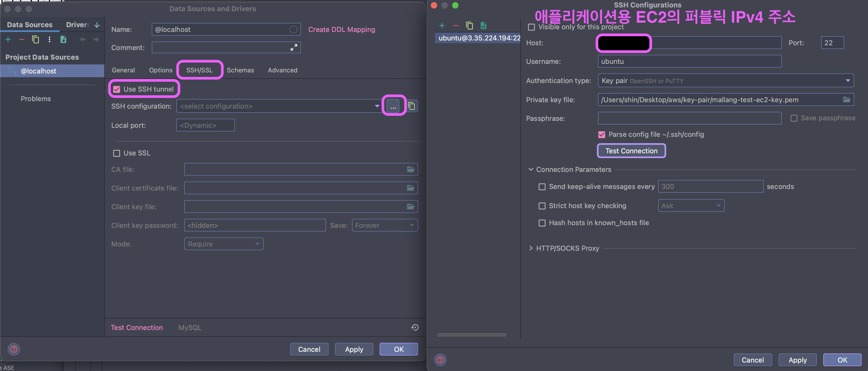Click the revert changes icon near MySQL
The width and height of the screenshot is (868, 371).
tap(415, 327)
